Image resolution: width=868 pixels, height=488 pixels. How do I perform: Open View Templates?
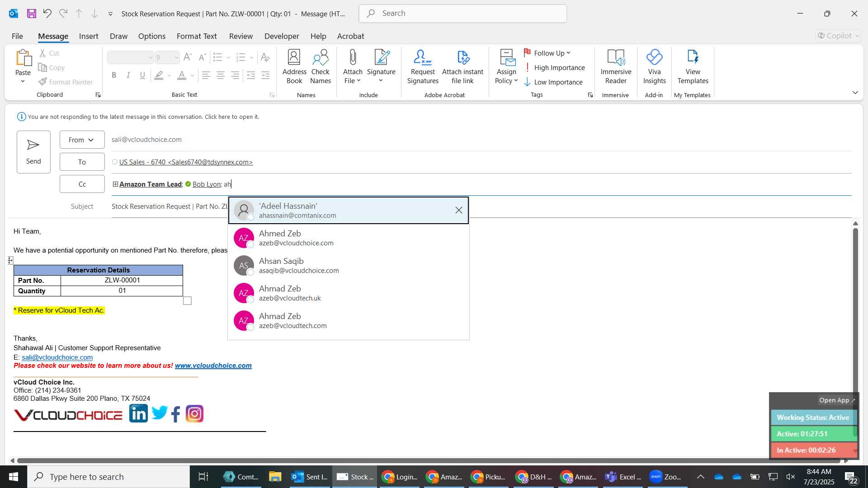click(x=693, y=67)
